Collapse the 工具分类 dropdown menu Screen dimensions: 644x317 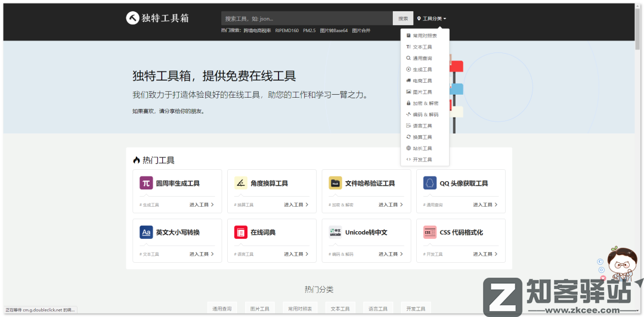click(x=432, y=18)
